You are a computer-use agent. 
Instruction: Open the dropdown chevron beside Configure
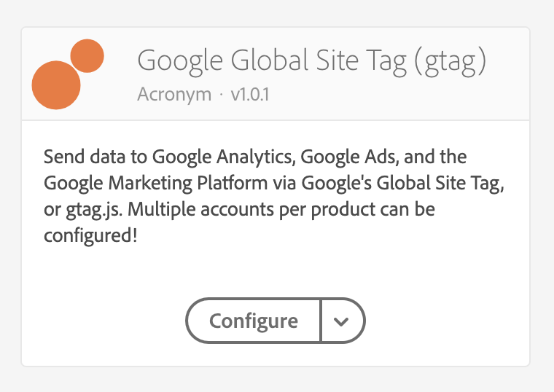pos(342,321)
